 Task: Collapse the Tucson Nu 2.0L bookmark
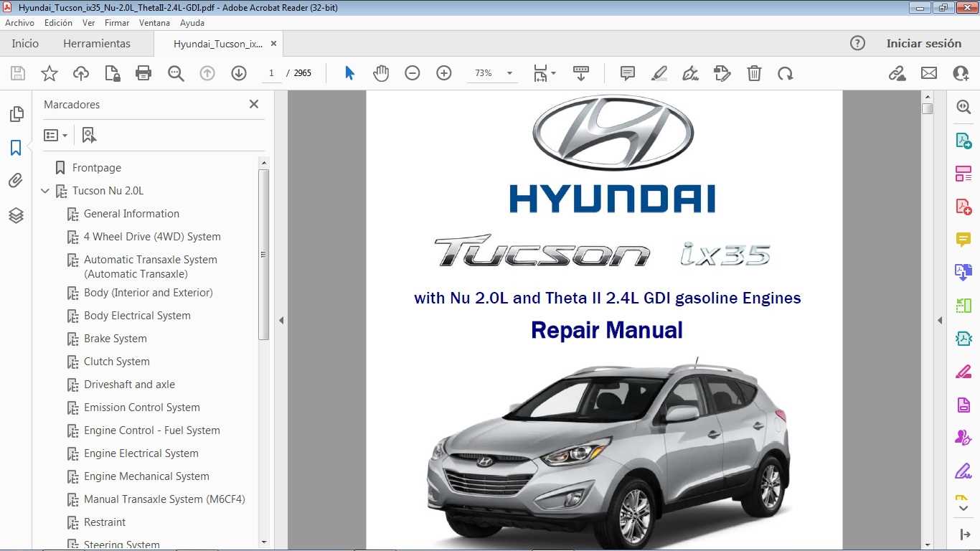tap(45, 191)
